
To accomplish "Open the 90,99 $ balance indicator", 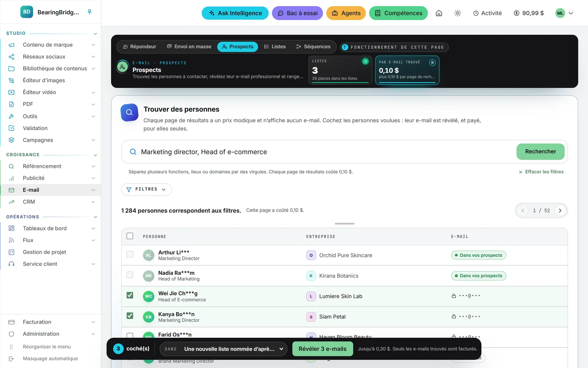I will (529, 13).
